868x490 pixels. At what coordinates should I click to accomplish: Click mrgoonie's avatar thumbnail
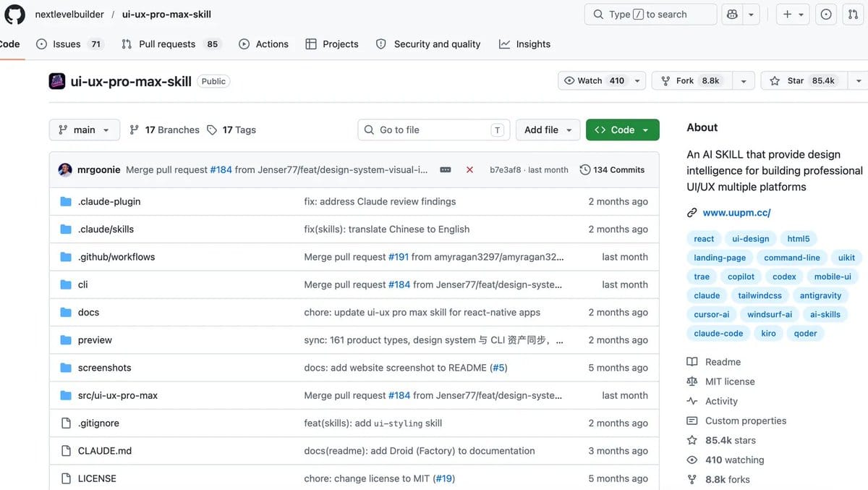coord(65,170)
